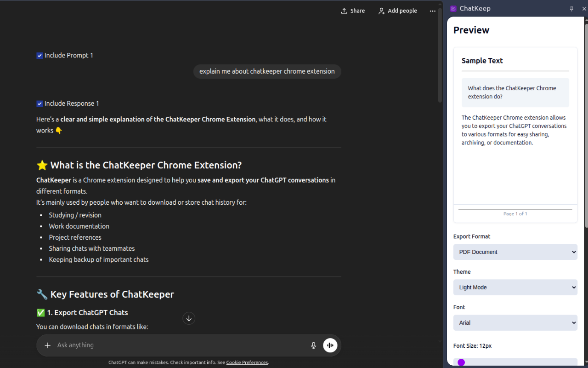Open the Font dropdown showing Arial
This screenshot has height=368, width=588.
tap(515, 322)
